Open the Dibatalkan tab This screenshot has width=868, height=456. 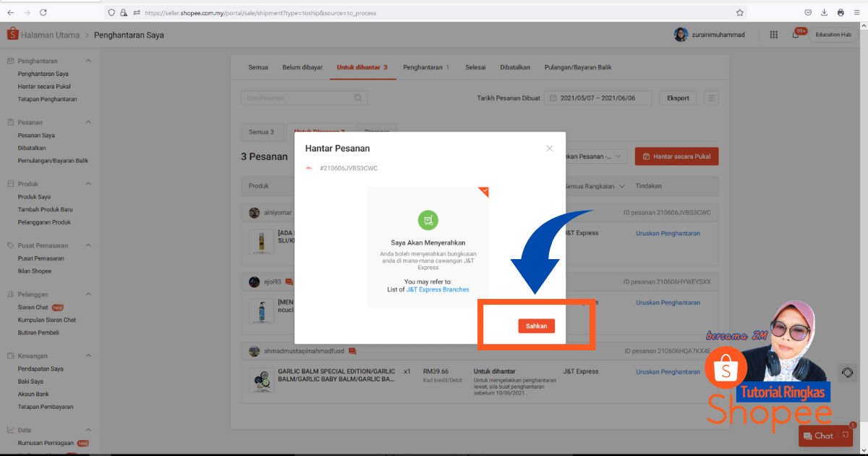(x=515, y=67)
